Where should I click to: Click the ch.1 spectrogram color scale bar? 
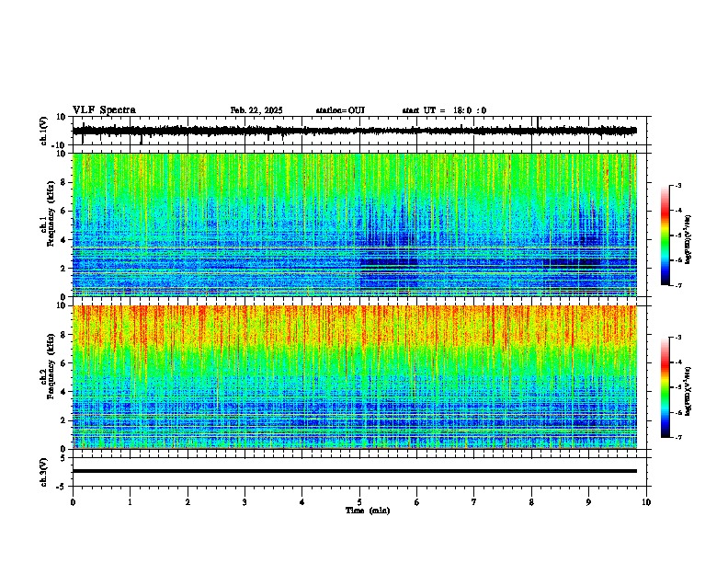(x=665, y=236)
